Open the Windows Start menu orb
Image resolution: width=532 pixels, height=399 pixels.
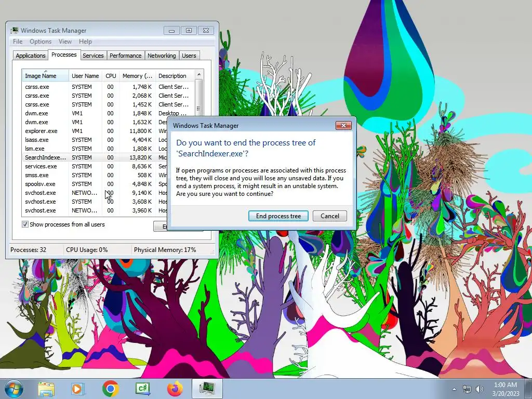click(14, 389)
